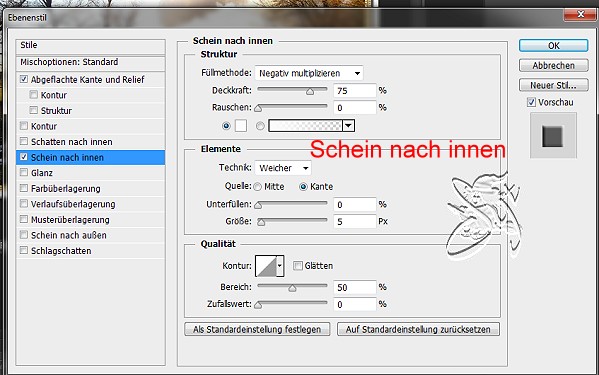
Task: Close the Ebenenstil dialog
Action: (x=581, y=15)
